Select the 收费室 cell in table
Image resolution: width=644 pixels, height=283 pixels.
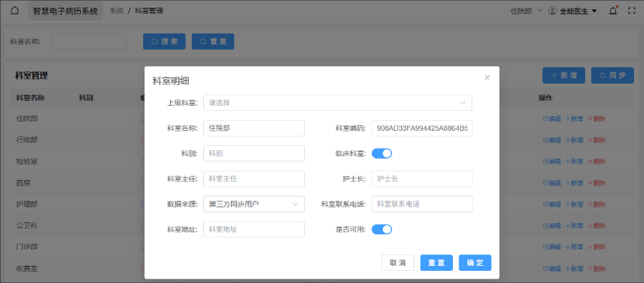[x=27, y=269]
